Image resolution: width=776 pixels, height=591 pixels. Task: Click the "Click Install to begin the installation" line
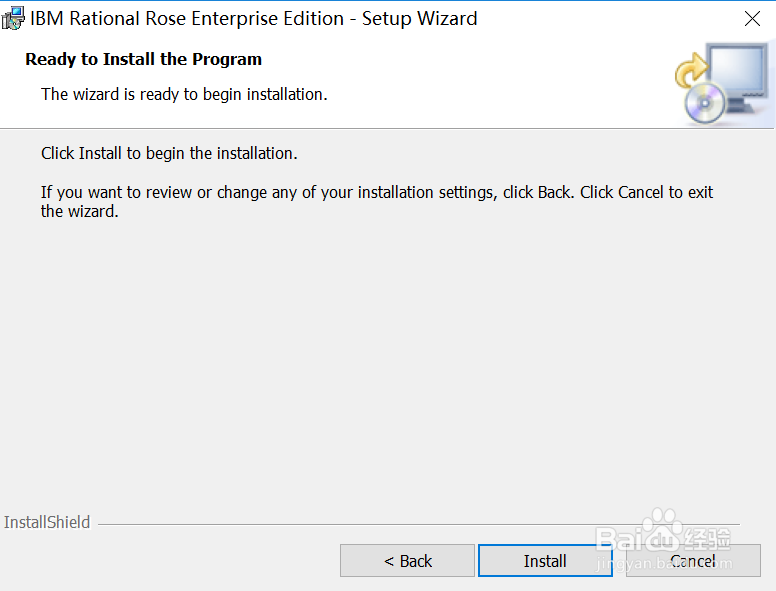tap(169, 153)
